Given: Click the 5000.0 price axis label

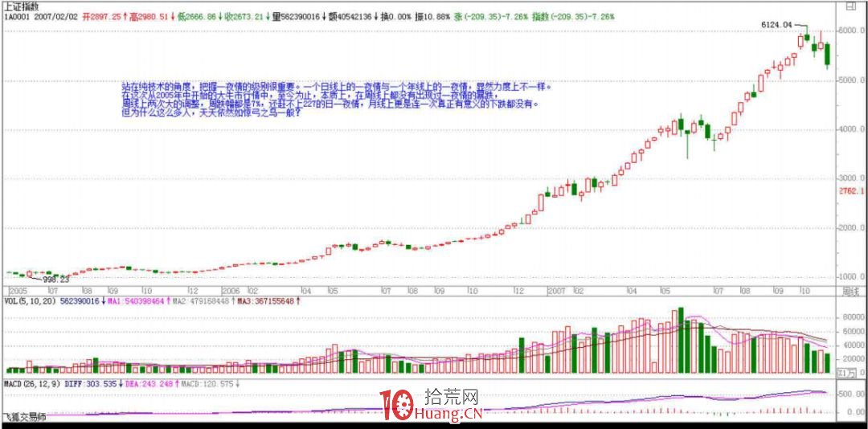Looking at the screenshot, I should [853, 81].
